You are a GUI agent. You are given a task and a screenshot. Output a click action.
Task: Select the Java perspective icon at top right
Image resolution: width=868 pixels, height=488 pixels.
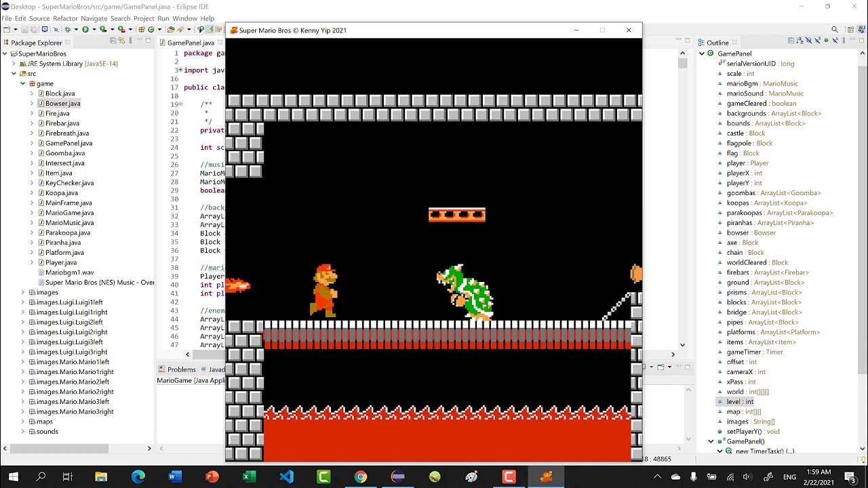(862, 30)
